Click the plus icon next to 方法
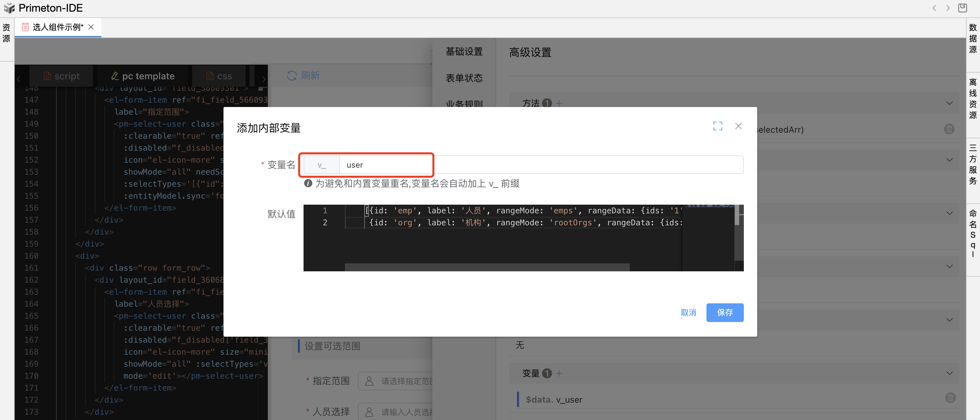The width and height of the screenshot is (980, 420). point(559,103)
